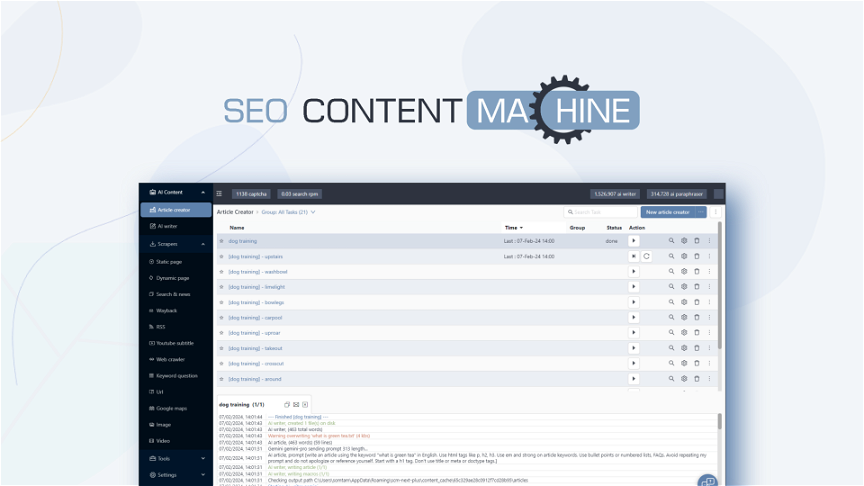Sort tasks by the Time column header
This screenshot has width=864, height=486.
pos(512,228)
